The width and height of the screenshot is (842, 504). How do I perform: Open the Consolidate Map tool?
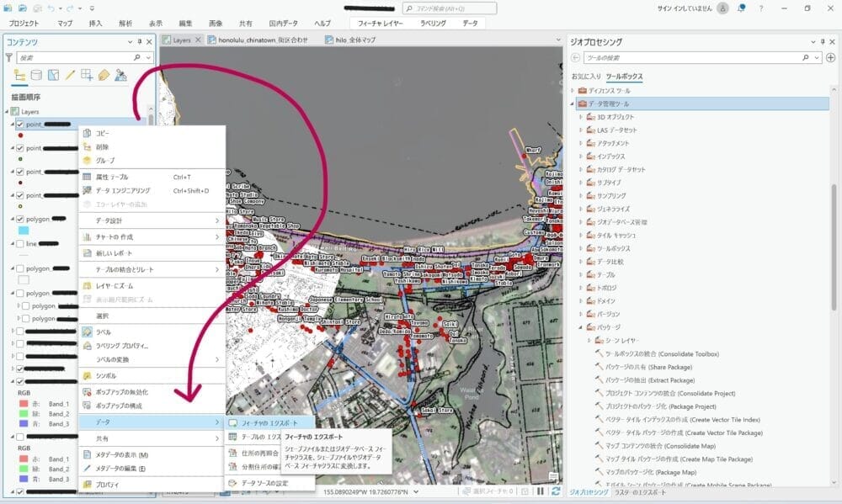pos(660,446)
